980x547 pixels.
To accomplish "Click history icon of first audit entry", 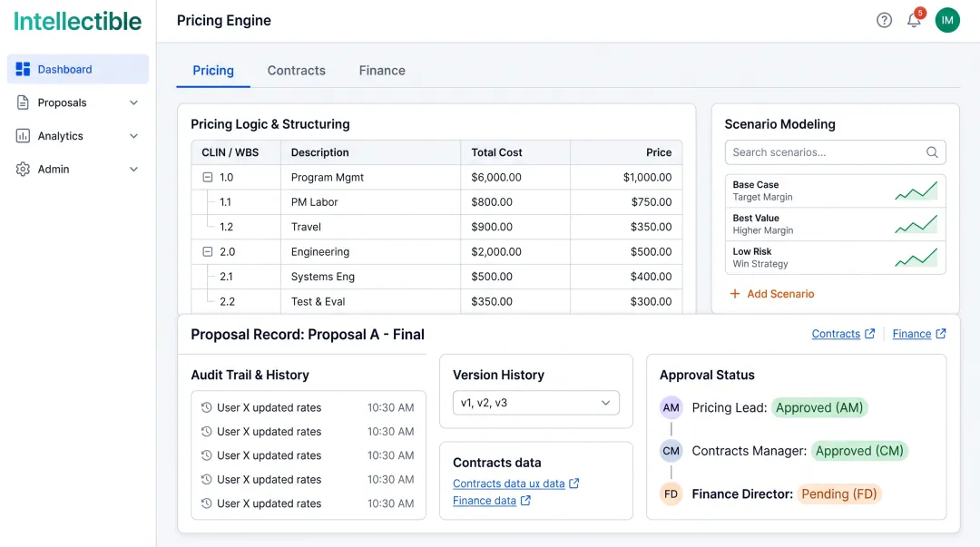I will point(206,407).
